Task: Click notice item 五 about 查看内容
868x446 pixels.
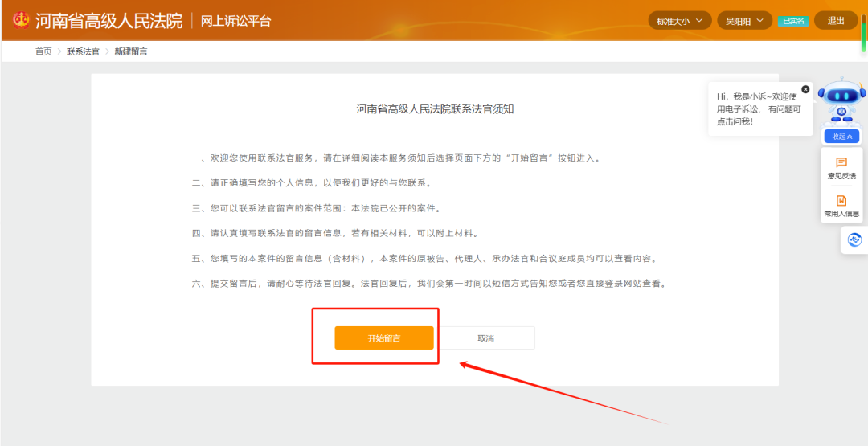Action: (427, 259)
